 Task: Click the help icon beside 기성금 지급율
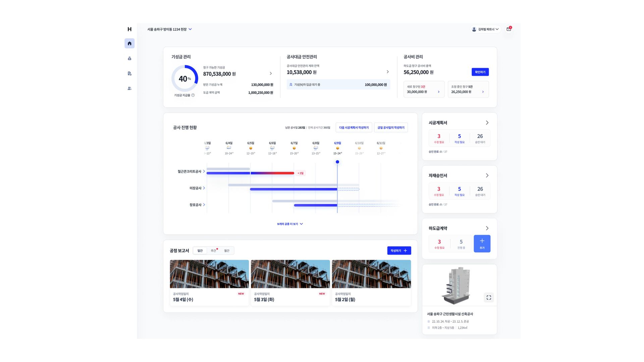click(x=193, y=95)
